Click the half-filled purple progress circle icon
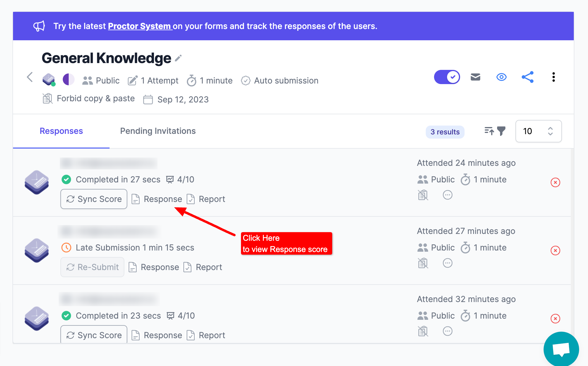 click(68, 79)
